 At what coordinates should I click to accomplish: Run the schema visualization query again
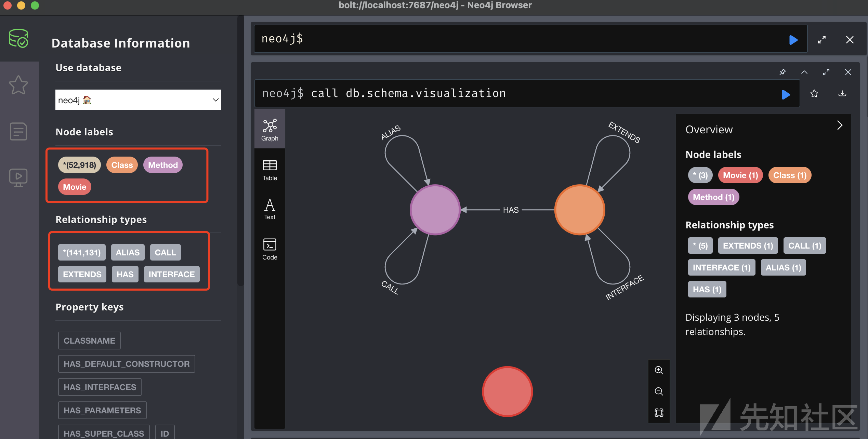786,94
